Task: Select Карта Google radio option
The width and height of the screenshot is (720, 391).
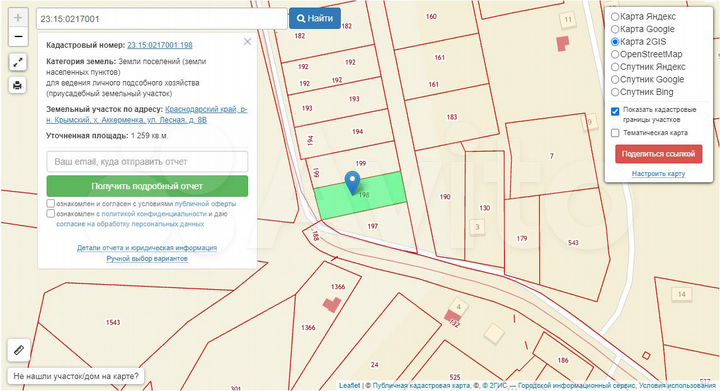Action: point(615,29)
